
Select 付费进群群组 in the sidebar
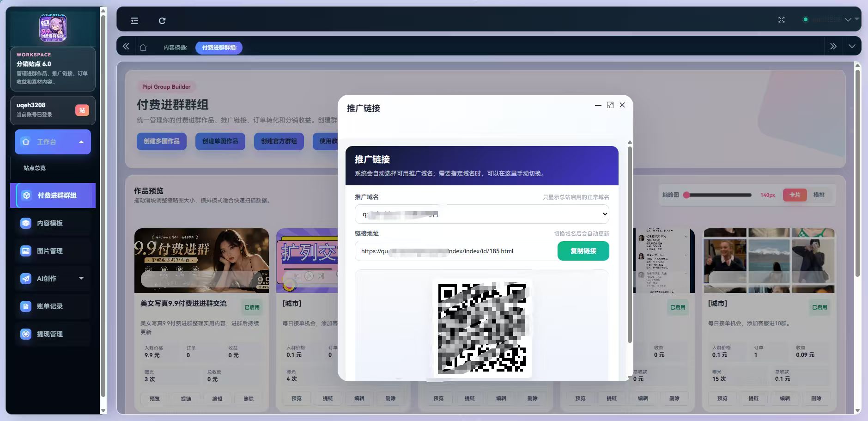[53, 195]
